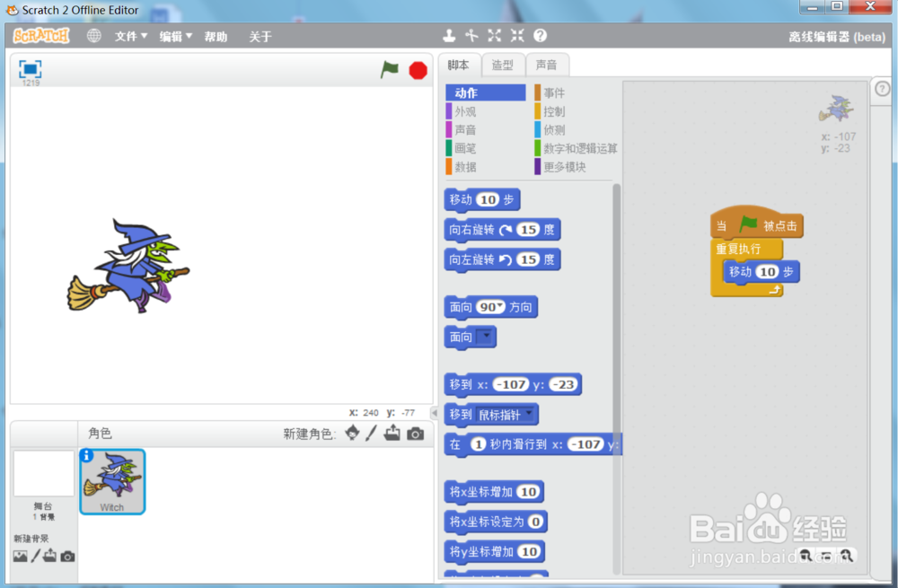
Task: Click the block palette vertical scrollbar
Action: (x=616, y=378)
